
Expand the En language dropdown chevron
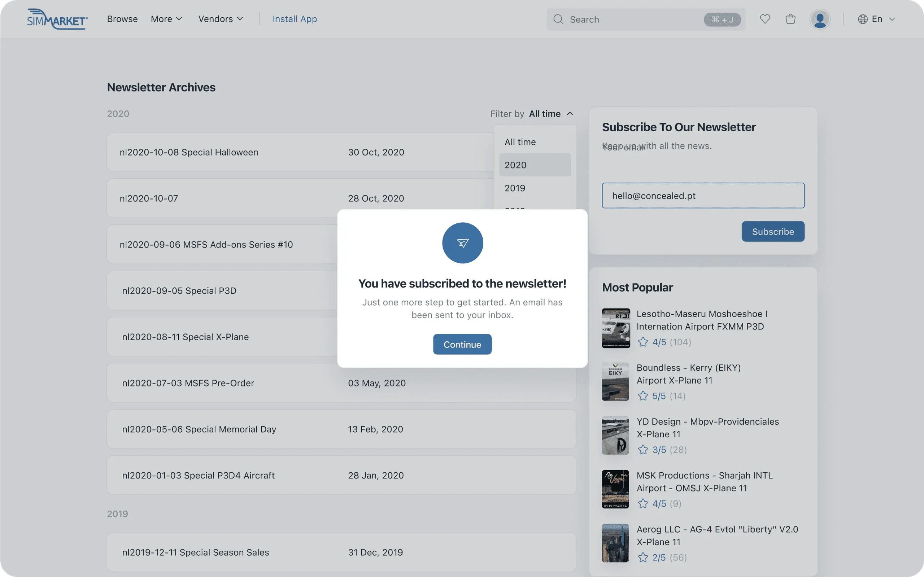coord(892,19)
